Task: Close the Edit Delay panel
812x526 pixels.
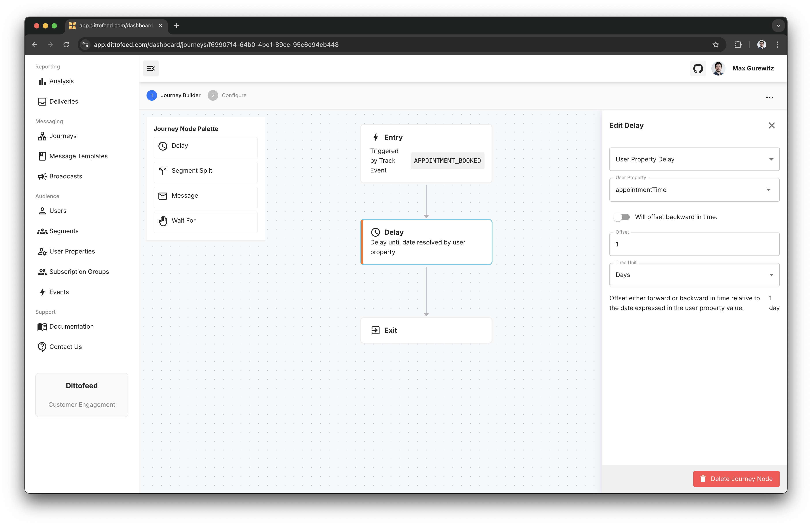Action: [771, 125]
